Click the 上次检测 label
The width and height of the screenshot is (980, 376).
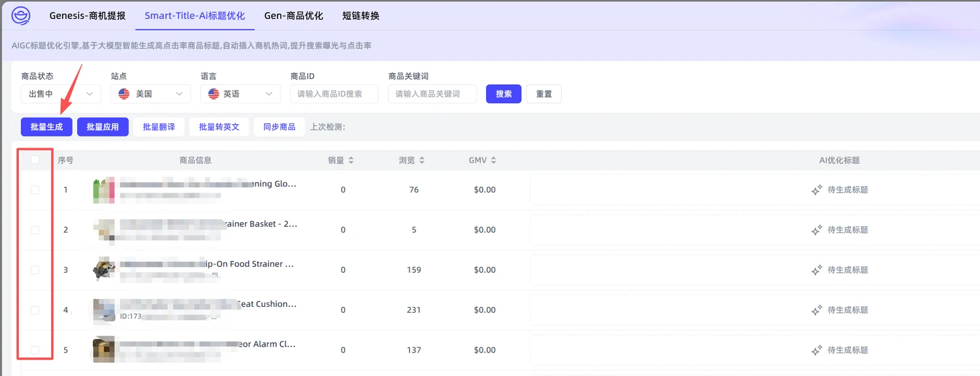click(x=327, y=127)
